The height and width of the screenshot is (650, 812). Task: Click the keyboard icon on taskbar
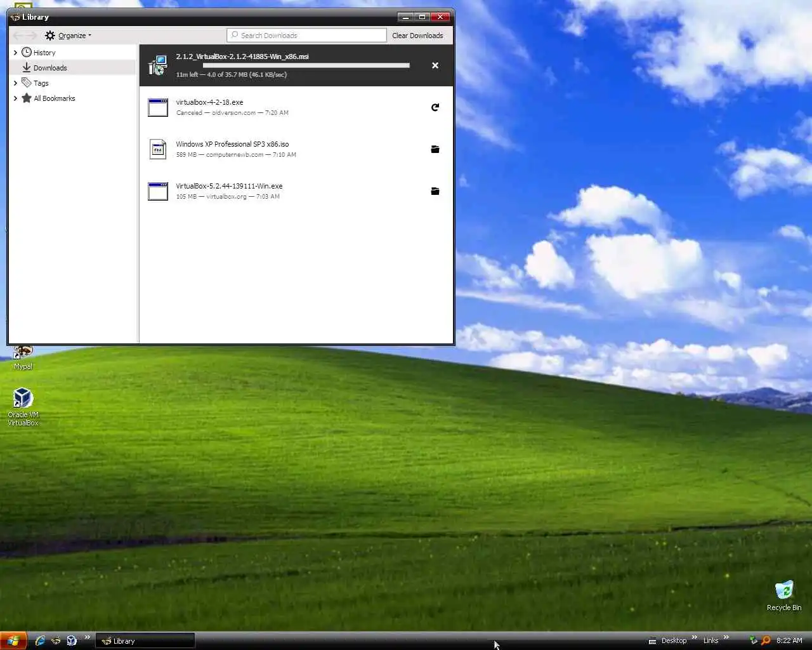coord(652,641)
